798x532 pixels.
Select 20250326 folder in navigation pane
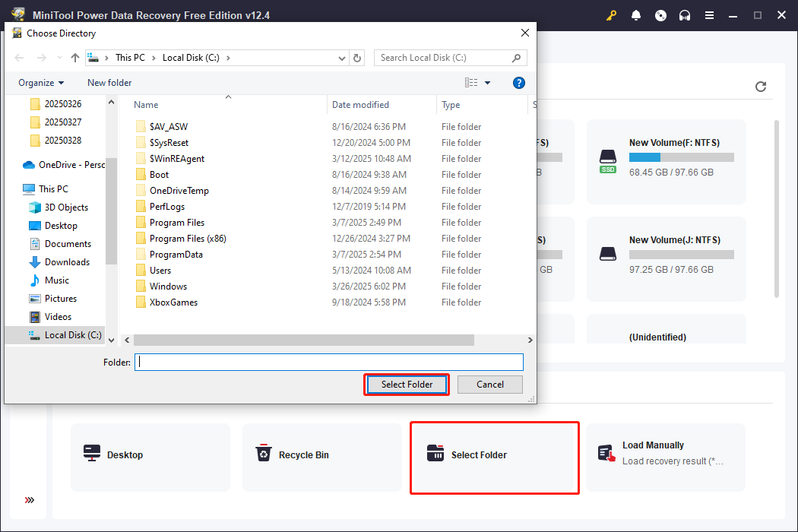coord(56,104)
